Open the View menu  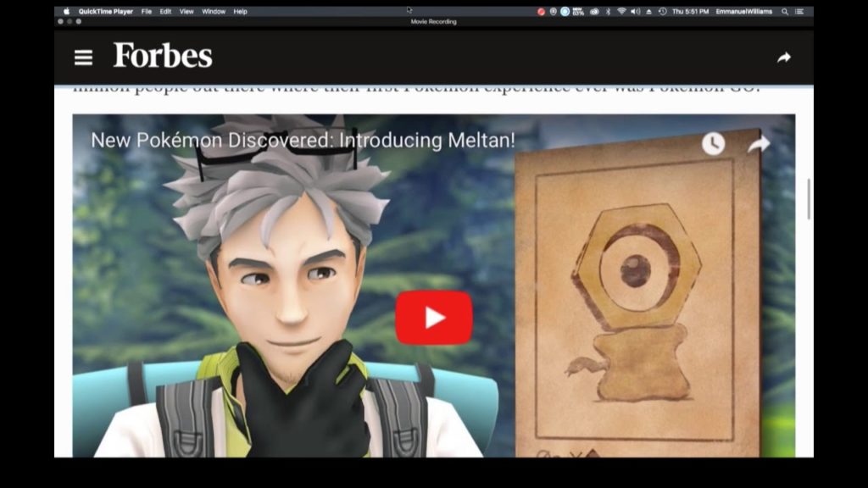point(186,12)
